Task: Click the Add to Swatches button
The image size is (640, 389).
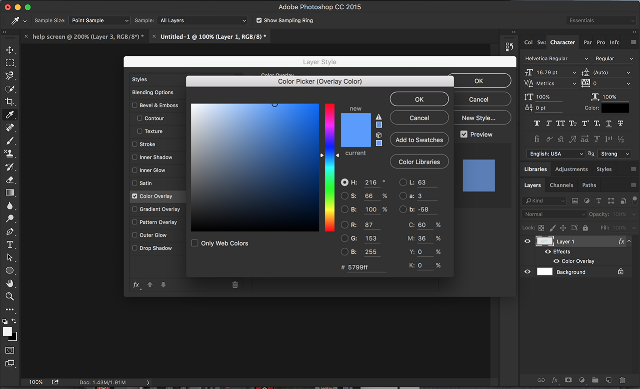Action: click(x=419, y=140)
